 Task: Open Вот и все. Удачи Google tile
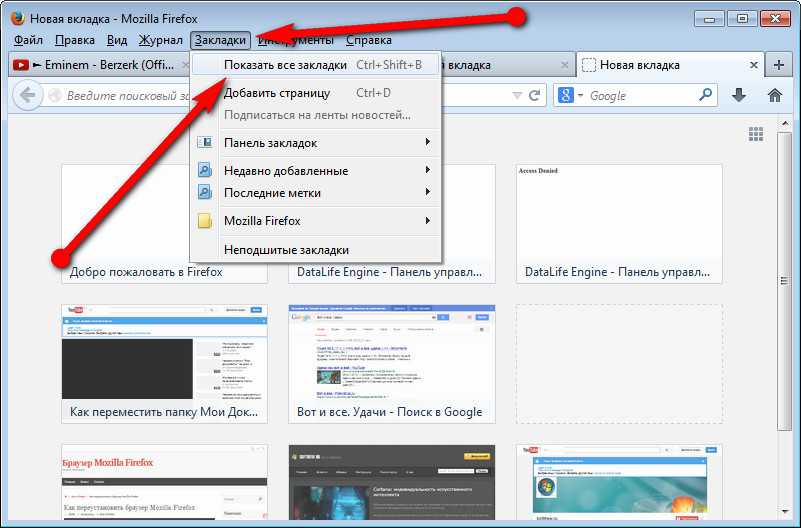[392, 364]
